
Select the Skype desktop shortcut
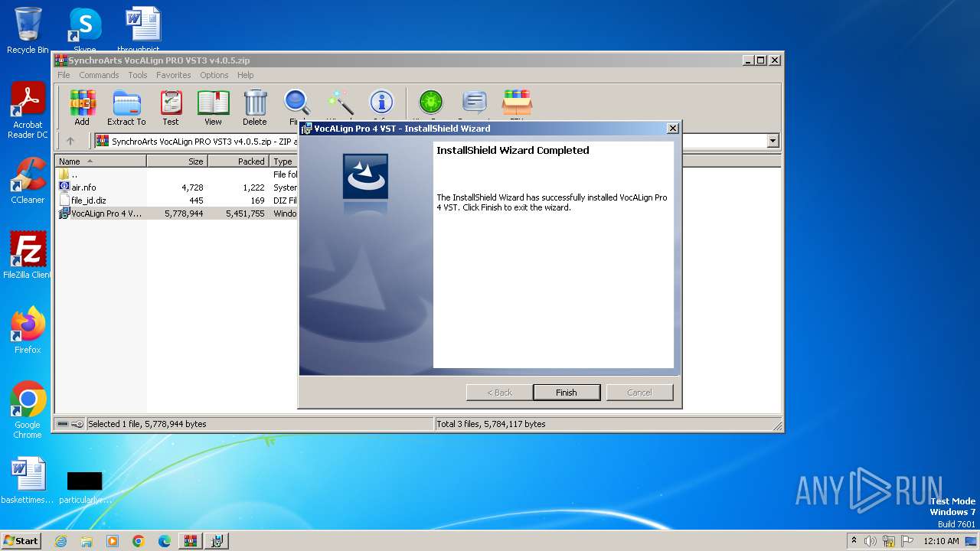pos(84,30)
